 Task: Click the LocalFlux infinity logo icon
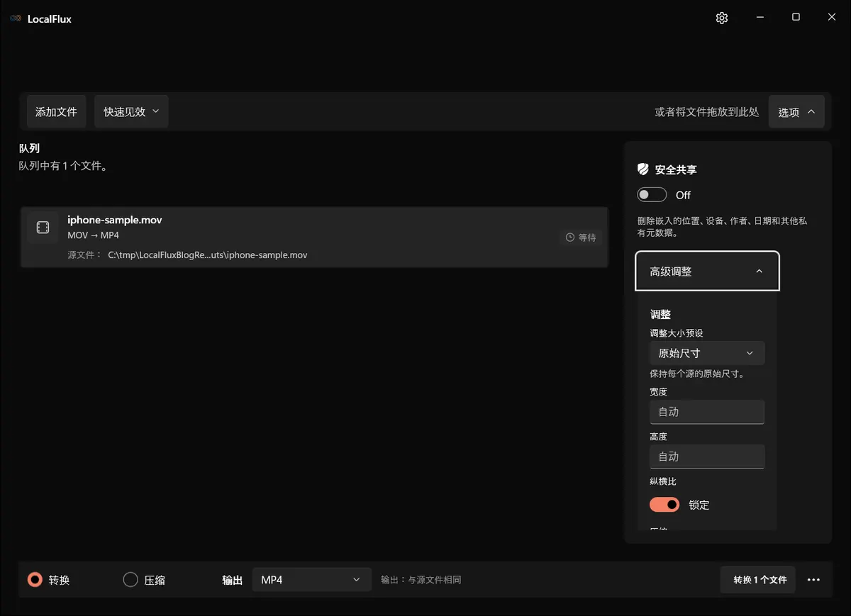pos(16,18)
